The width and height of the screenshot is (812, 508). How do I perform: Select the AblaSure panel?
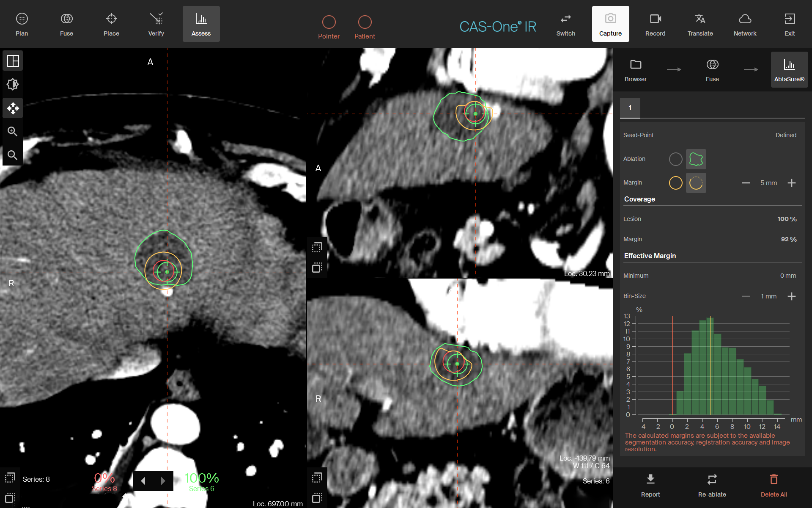click(789, 70)
